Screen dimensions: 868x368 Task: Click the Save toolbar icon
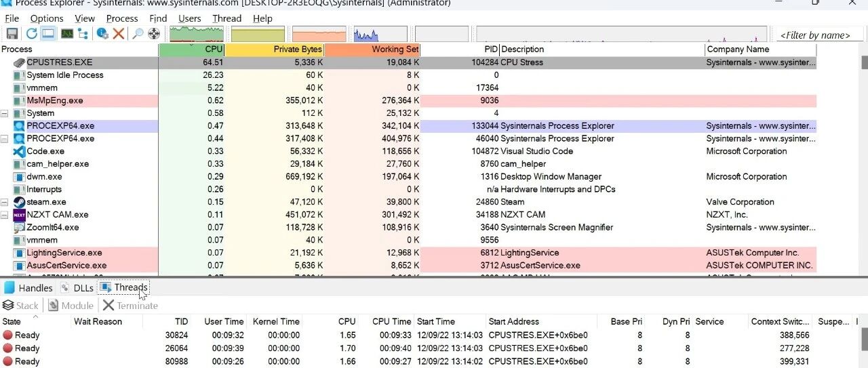(12, 33)
